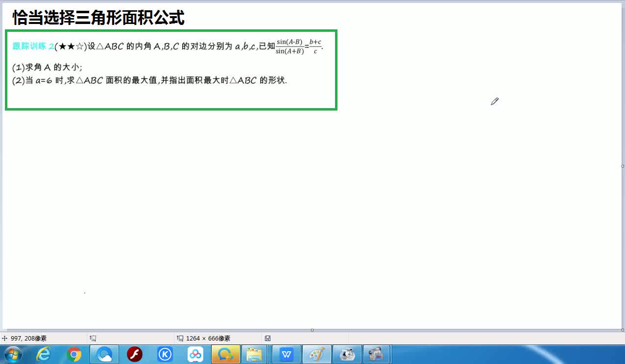Launch Internet Explorer from the taskbar
This screenshot has height=364, width=625.
(42, 354)
